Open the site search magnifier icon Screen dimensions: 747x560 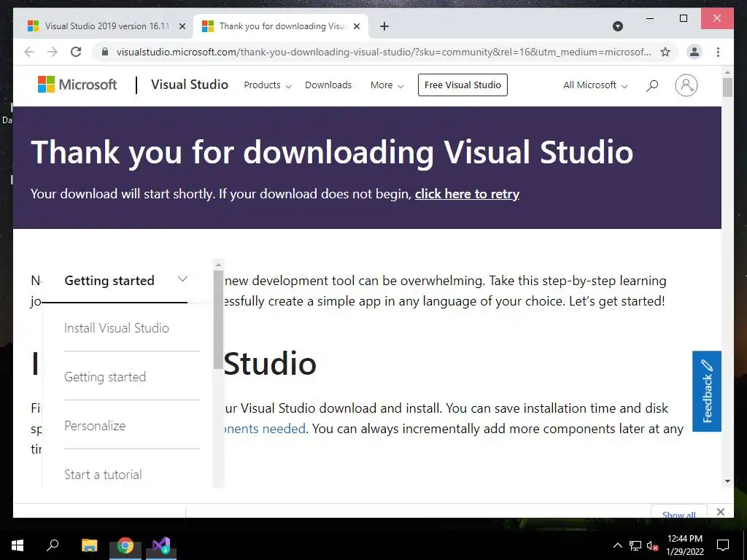tap(652, 85)
